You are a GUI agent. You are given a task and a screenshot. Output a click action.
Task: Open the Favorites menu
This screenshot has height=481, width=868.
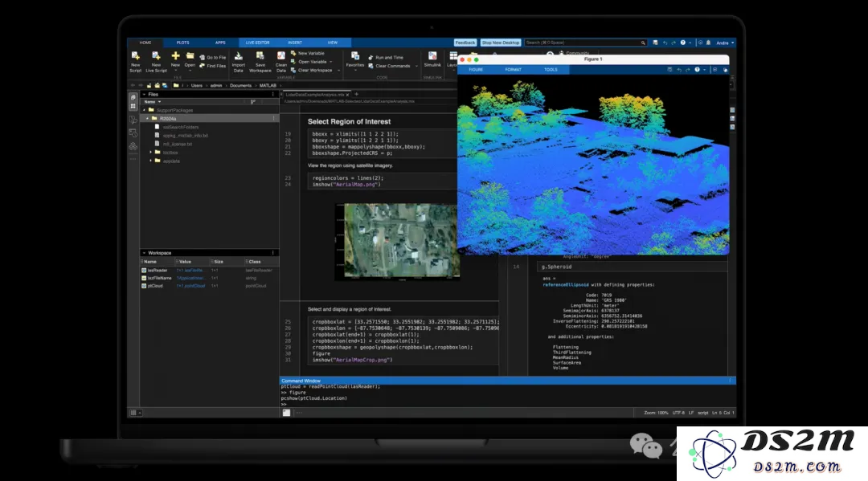(x=355, y=59)
